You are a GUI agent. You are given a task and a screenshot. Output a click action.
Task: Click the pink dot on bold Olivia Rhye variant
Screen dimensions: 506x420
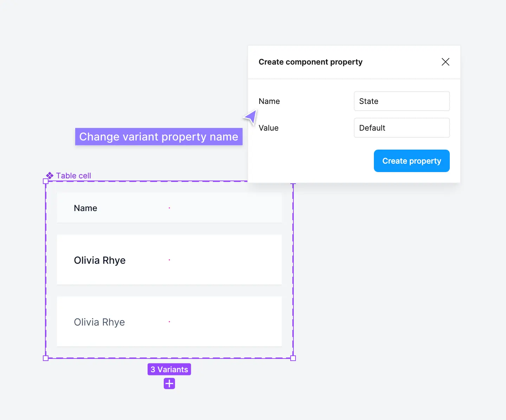169,260
